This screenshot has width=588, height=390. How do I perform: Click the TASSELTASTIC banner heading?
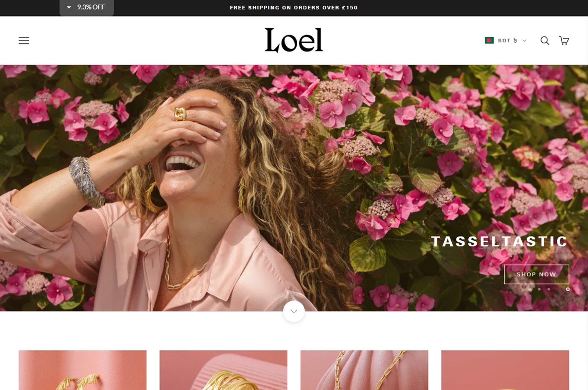click(x=499, y=241)
